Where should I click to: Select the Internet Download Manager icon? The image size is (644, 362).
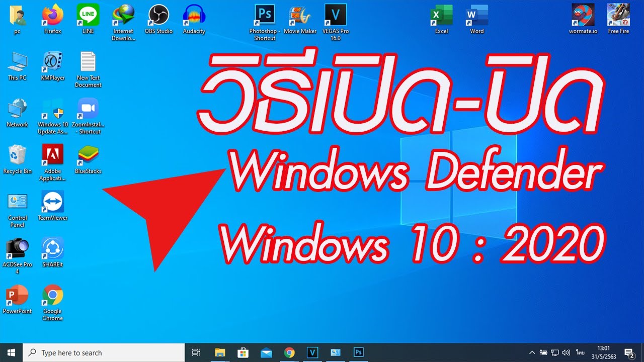(x=123, y=23)
